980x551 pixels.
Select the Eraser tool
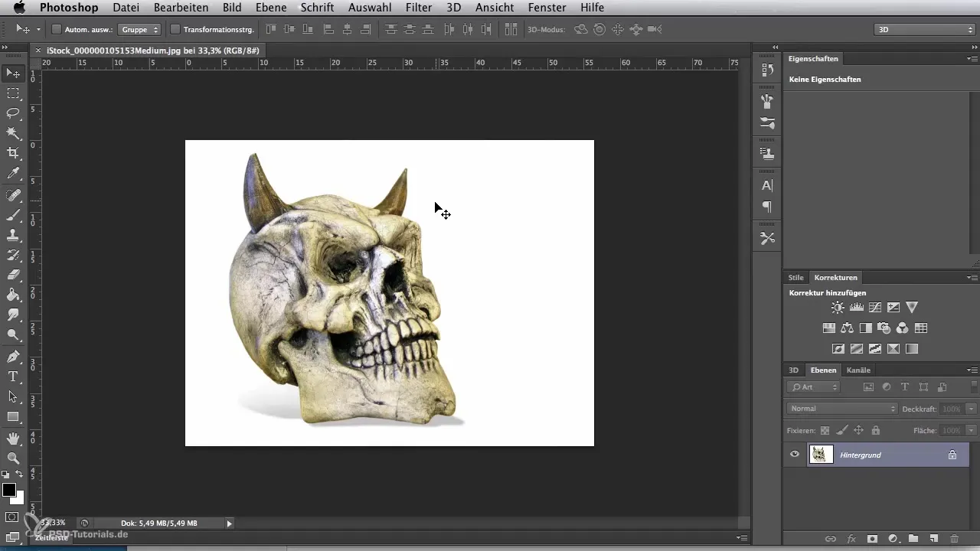pos(13,275)
